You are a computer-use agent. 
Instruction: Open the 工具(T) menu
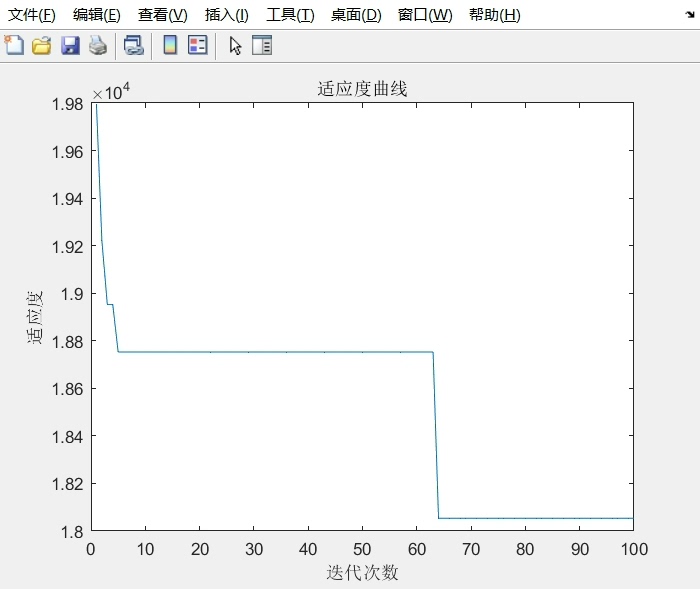point(290,15)
